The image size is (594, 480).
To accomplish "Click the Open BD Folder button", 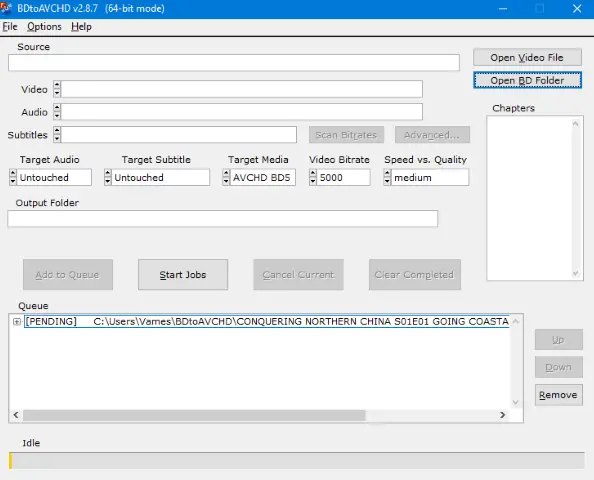I will point(527,80).
